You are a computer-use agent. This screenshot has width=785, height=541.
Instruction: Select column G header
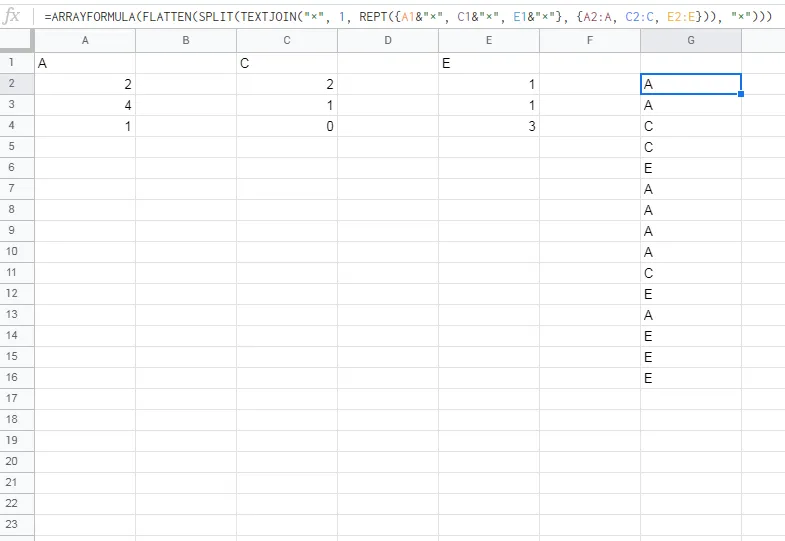[x=691, y=41]
